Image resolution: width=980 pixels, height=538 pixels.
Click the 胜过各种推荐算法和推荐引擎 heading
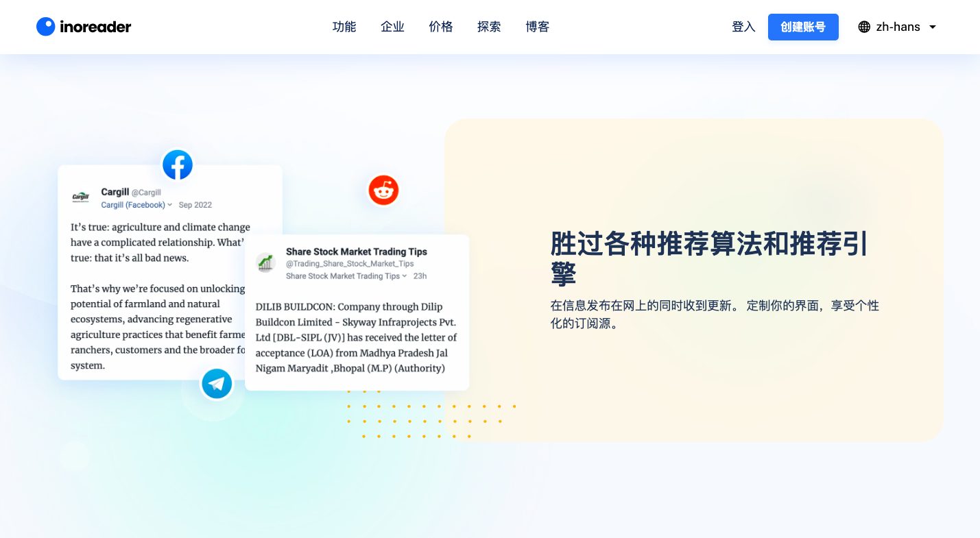click(x=710, y=258)
